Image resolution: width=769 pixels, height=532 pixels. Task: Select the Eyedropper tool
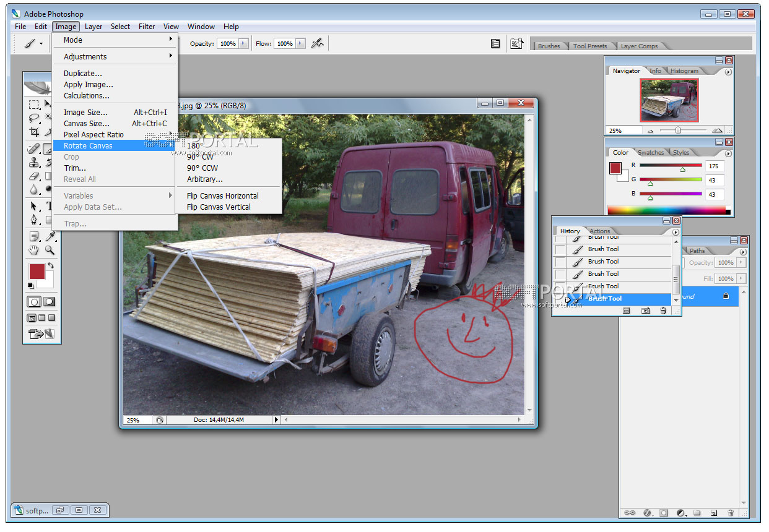[x=50, y=236]
